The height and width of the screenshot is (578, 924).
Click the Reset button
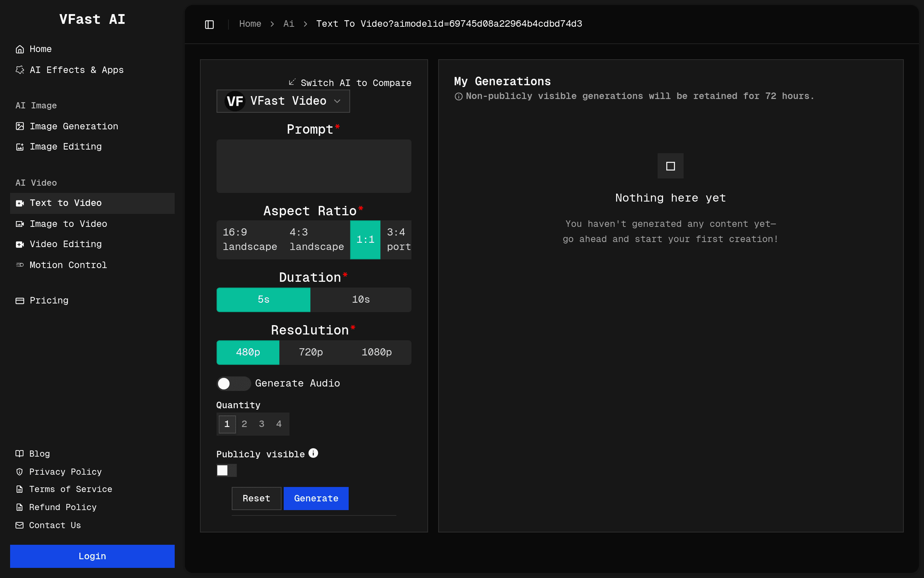[257, 499]
